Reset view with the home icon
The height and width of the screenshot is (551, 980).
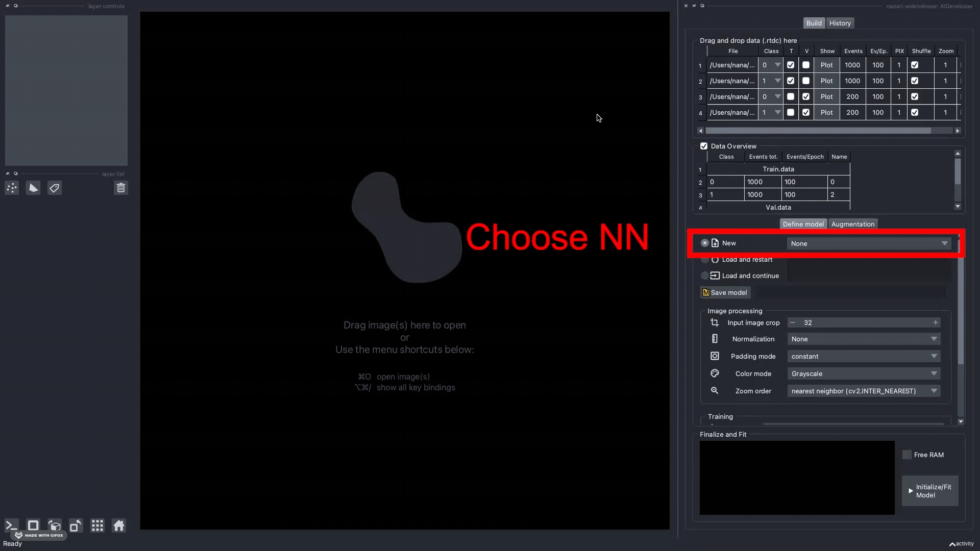pos(119,525)
